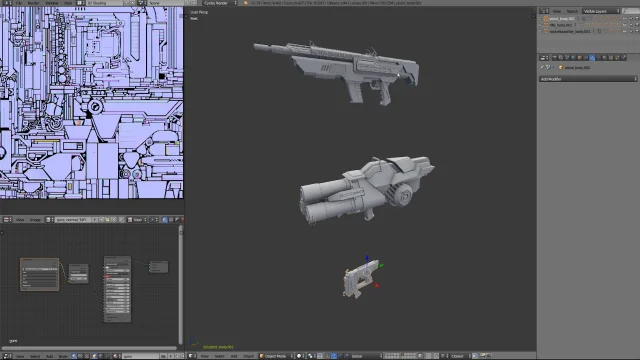This screenshot has height=360, width=640.
Task: Click the guns material name field
Action: coord(141,356)
